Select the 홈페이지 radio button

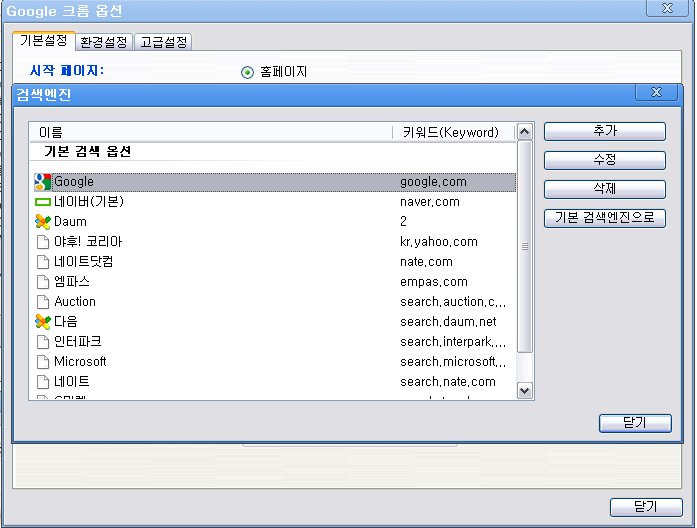coord(247,72)
